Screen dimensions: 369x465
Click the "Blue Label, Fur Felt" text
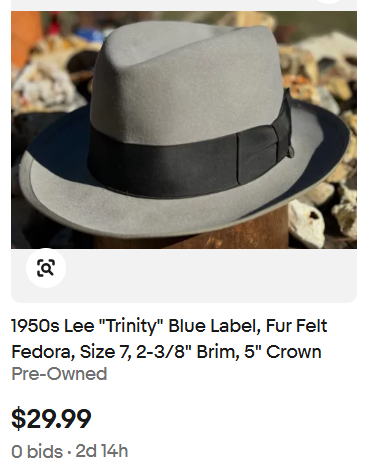(x=248, y=326)
